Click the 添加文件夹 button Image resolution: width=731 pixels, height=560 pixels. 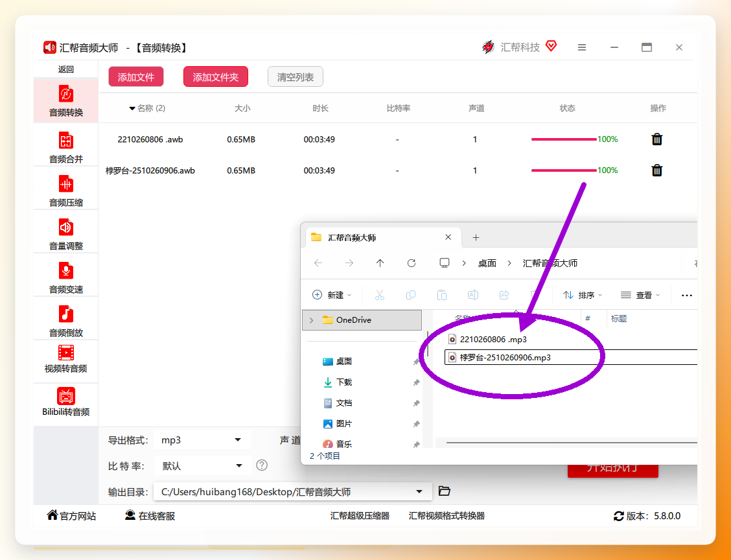point(216,77)
